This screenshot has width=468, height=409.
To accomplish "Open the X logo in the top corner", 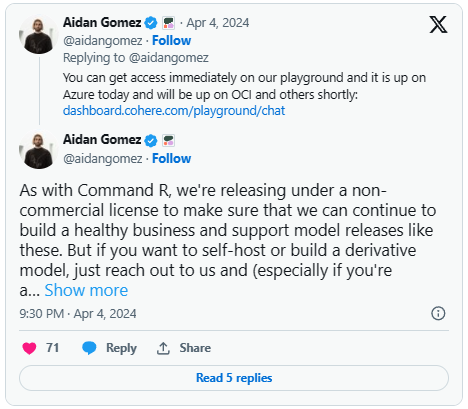I will click(x=438, y=24).
